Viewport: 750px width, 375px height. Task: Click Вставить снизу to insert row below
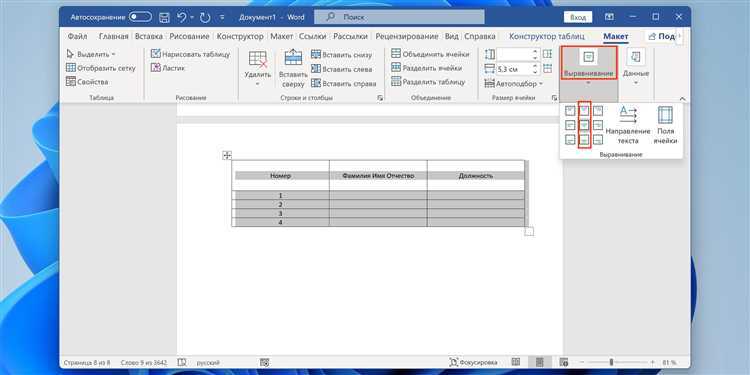tap(342, 55)
